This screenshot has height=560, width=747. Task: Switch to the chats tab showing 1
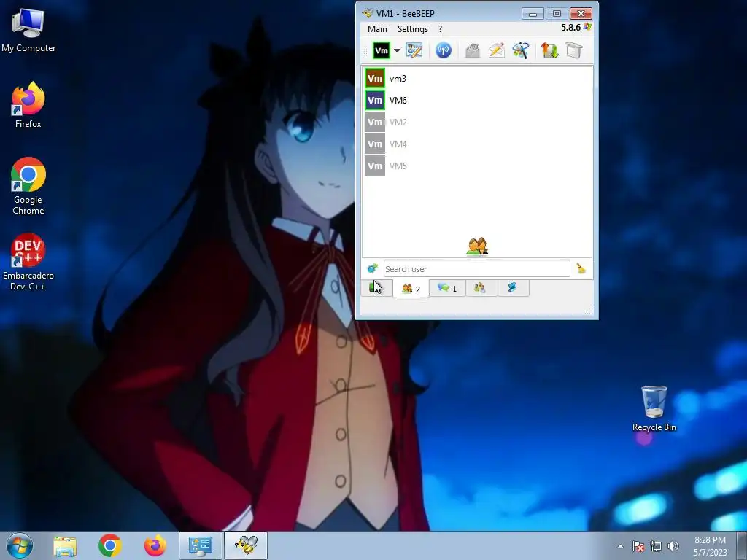pyautogui.click(x=447, y=288)
